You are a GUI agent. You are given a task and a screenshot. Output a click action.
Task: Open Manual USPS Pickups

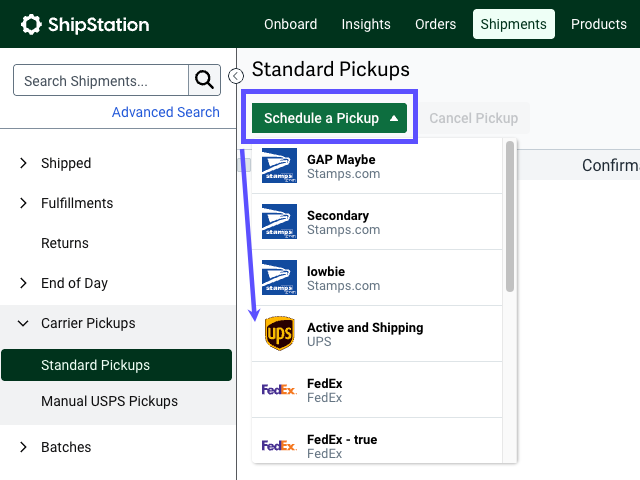[x=109, y=401]
